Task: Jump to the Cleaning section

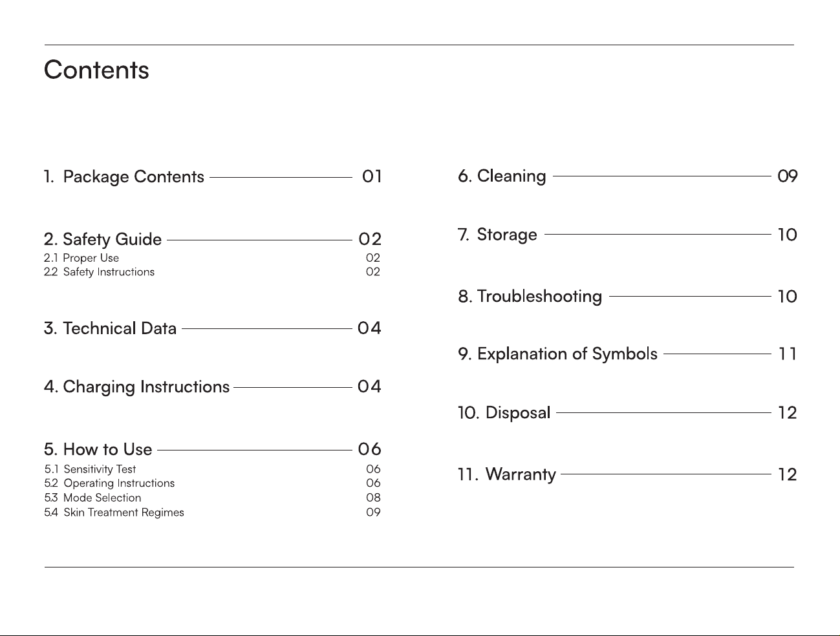Action: pos(502,176)
